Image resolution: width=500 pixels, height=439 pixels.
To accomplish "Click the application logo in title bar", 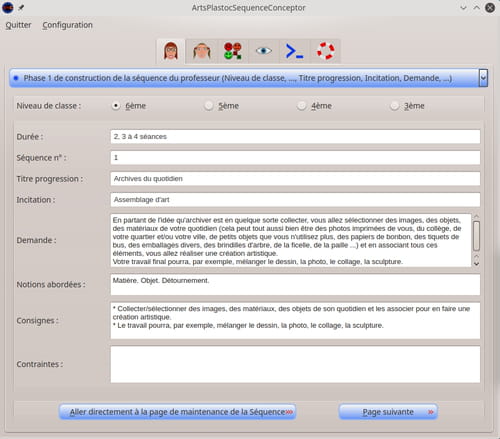I will [x=8, y=7].
